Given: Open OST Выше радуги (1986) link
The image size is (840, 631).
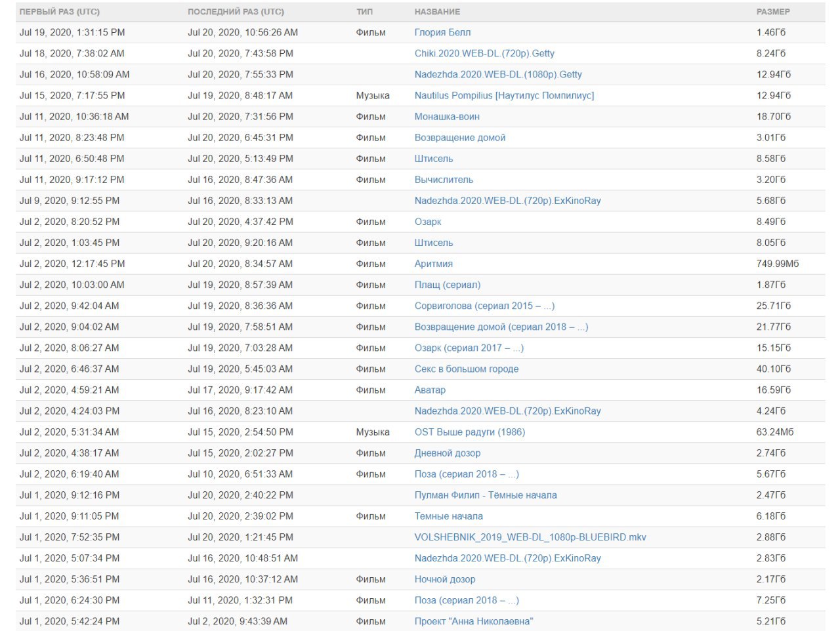Looking at the screenshot, I should 470,432.
